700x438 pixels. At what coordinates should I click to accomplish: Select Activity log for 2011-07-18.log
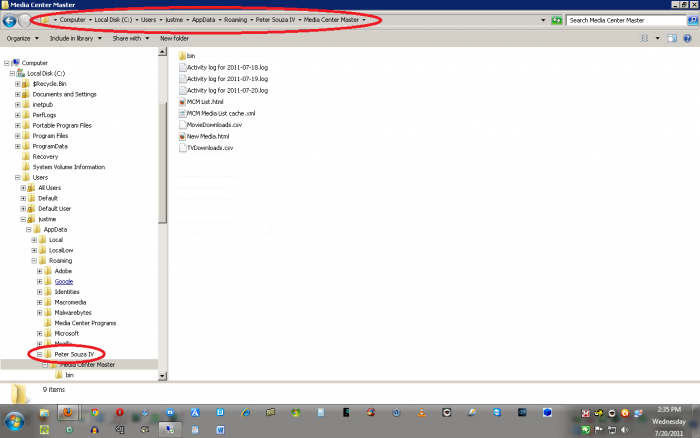click(227, 67)
